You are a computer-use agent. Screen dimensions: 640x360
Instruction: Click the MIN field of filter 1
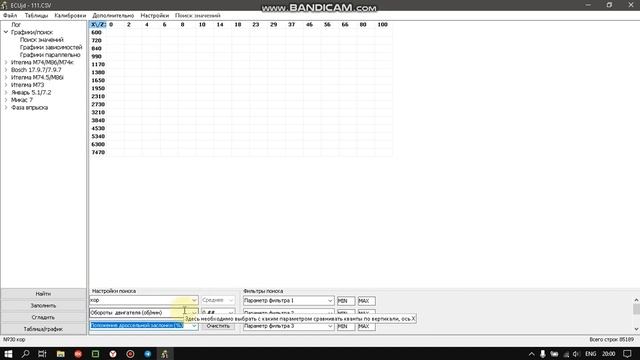tap(346, 301)
